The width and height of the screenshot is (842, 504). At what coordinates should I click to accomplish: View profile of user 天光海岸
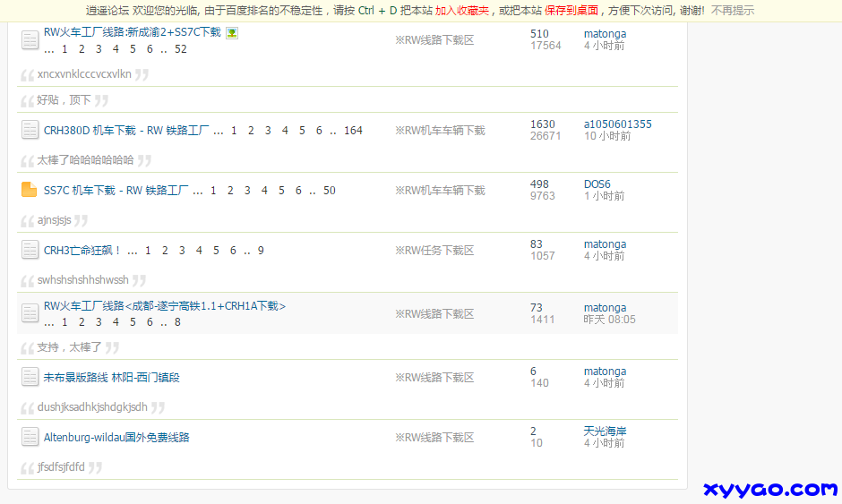605,431
